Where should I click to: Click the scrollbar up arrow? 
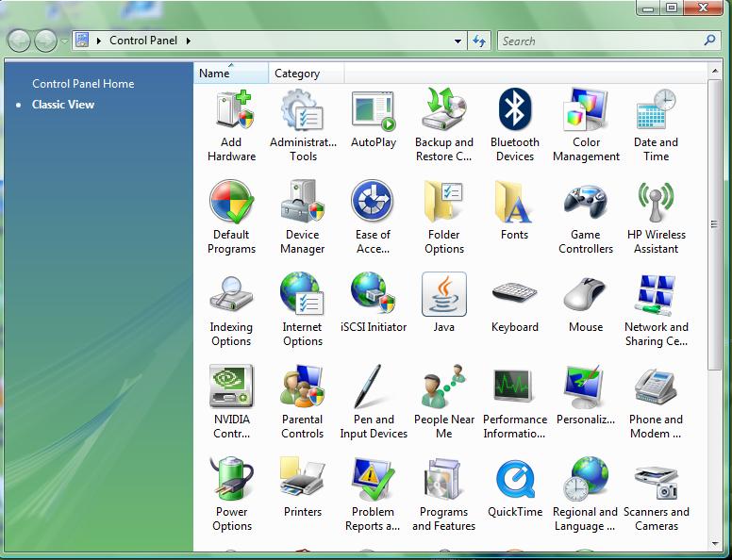tap(715, 71)
